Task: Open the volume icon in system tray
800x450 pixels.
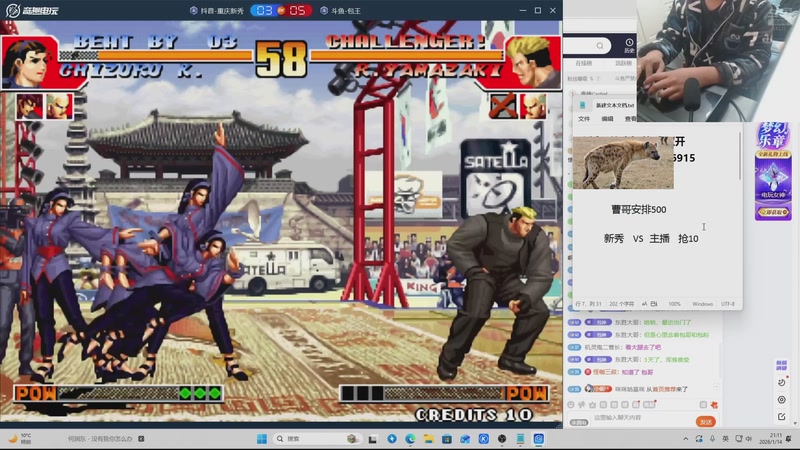Action: [x=749, y=439]
